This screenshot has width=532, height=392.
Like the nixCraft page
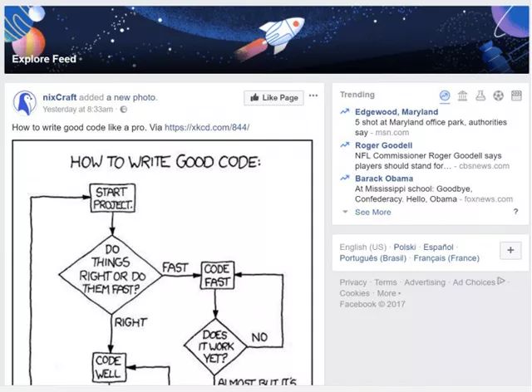pyautogui.click(x=273, y=98)
